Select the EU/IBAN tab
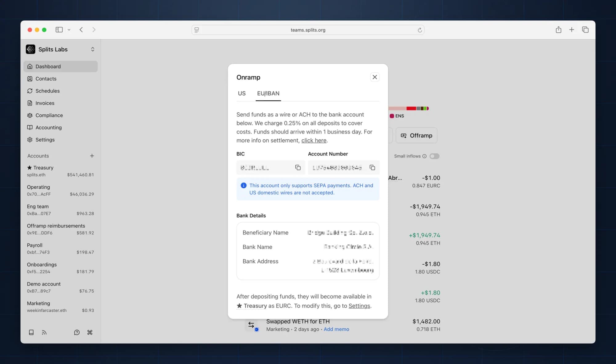This screenshot has width=616, height=364. point(268,94)
